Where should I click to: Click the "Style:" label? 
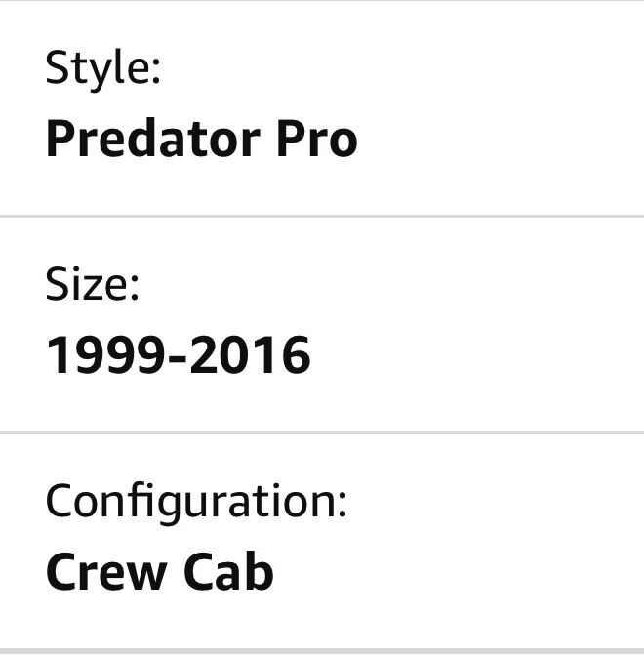click(102, 70)
